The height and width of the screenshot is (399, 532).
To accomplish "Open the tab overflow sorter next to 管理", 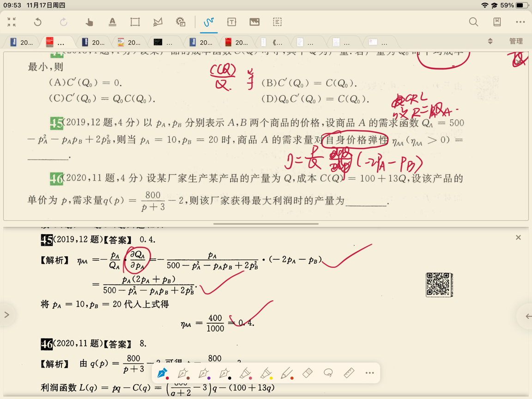I will point(490,41).
